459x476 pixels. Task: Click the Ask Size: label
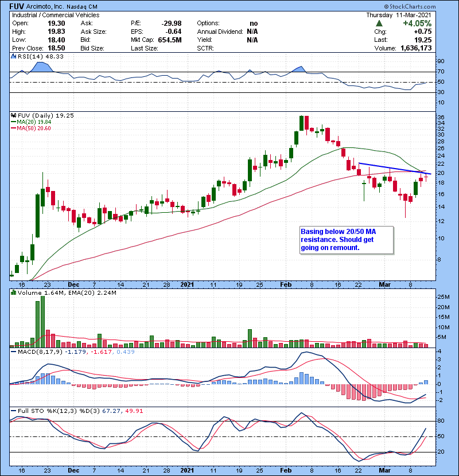tap(94, 32)
